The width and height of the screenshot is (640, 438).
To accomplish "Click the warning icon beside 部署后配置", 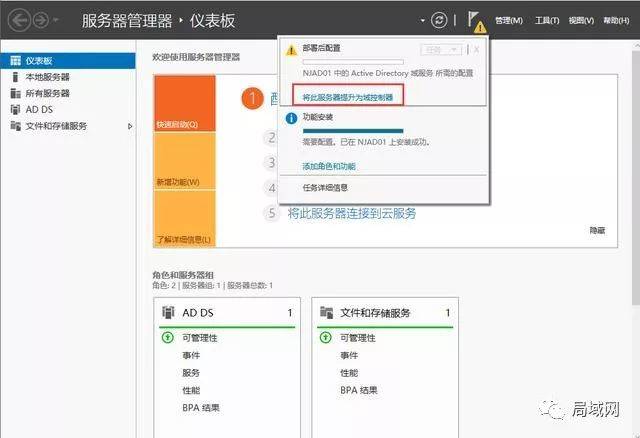I will 291,50.
